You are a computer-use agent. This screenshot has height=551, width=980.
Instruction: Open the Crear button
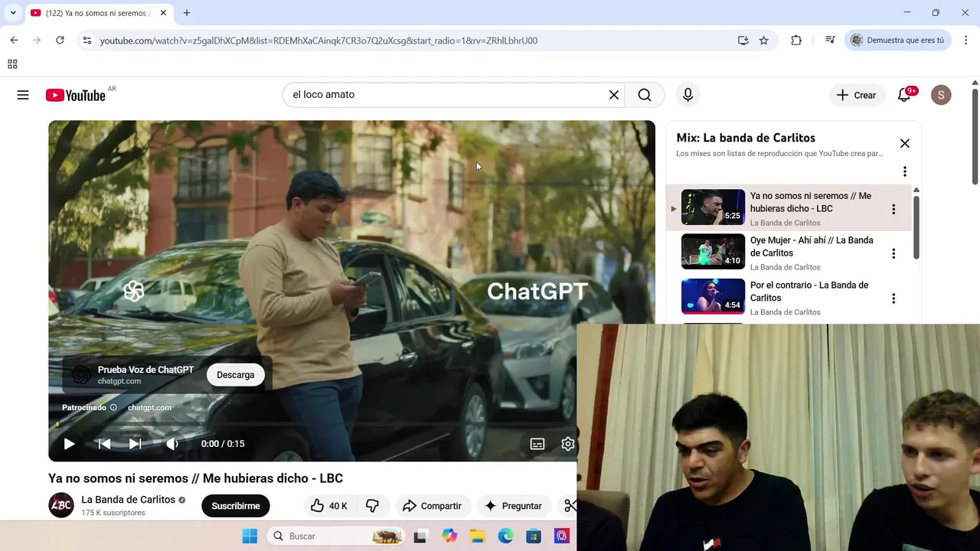click(856, 95)
